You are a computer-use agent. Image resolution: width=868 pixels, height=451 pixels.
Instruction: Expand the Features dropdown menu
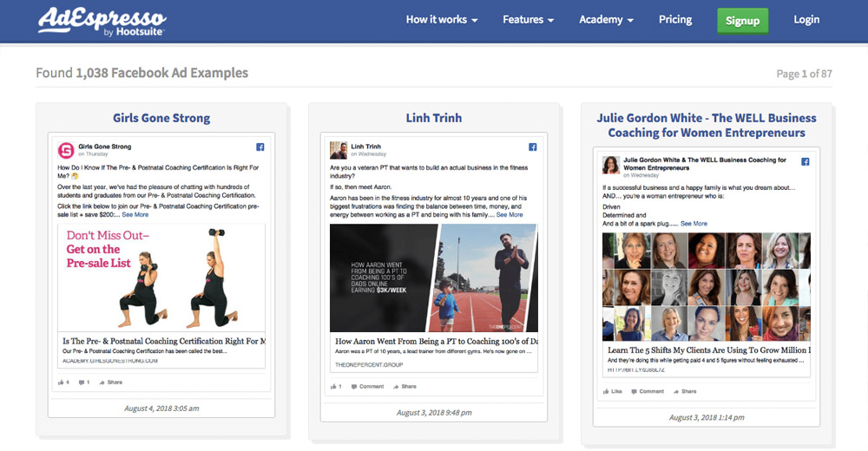point(528,19)
